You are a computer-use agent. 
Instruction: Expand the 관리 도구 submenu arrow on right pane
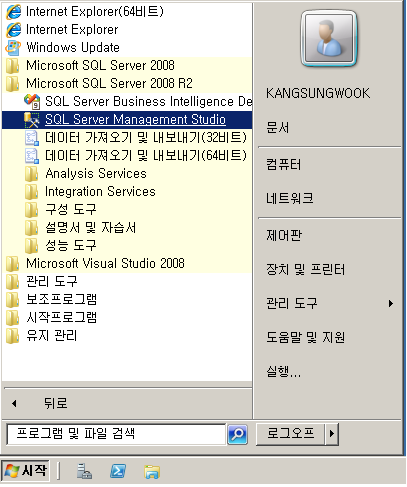tap(391, 304)
